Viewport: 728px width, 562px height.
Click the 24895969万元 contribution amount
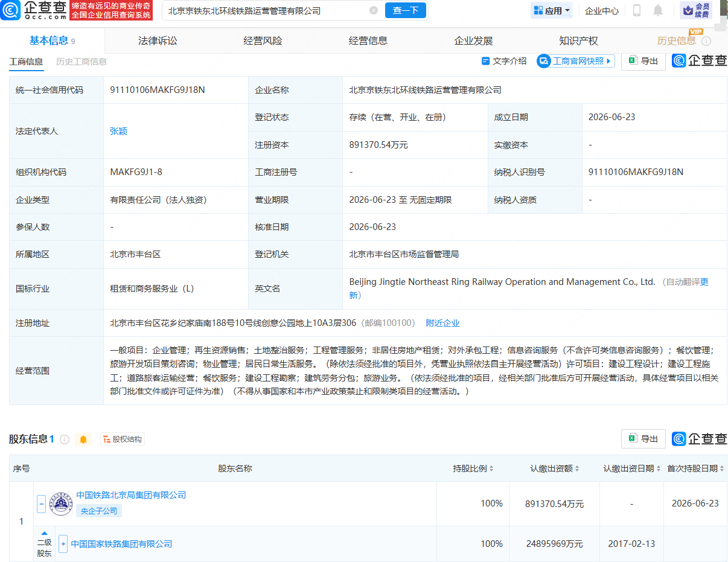point(554,544)
